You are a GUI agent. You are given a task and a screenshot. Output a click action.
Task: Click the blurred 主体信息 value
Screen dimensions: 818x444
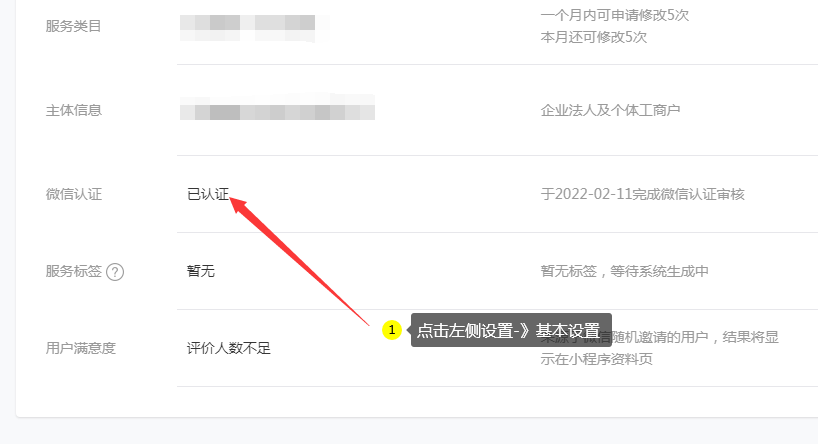click(277, 107)
